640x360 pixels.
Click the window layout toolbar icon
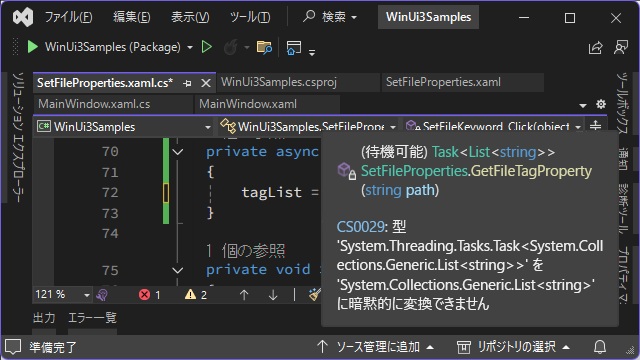pyautogui.click(x=294, y=47)
